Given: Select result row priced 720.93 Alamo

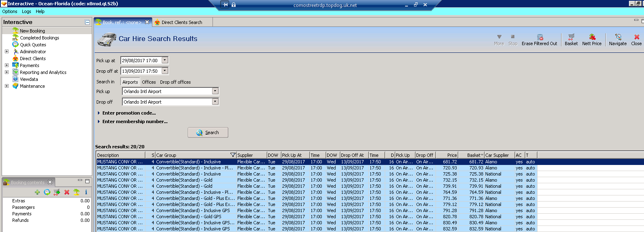Looking at the screenshot, I should [x=317, y=168].
